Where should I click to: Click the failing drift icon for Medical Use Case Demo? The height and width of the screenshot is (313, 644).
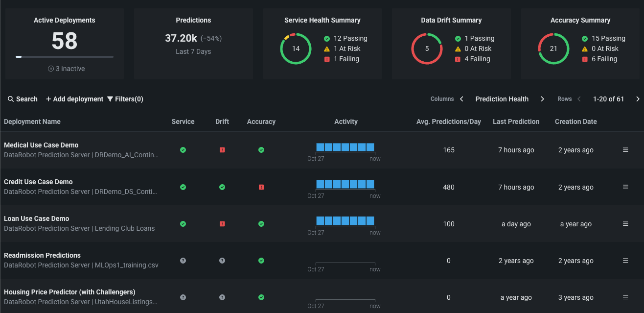pos(222,150)
